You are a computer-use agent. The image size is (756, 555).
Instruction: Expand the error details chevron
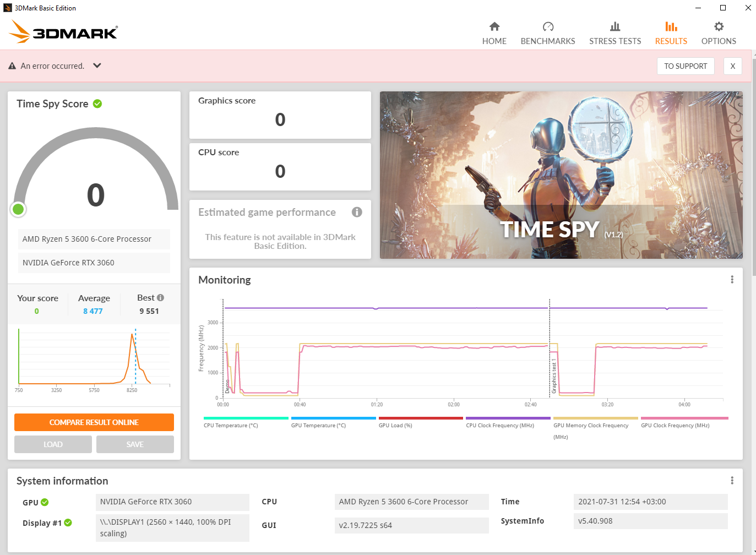(97, 66)
